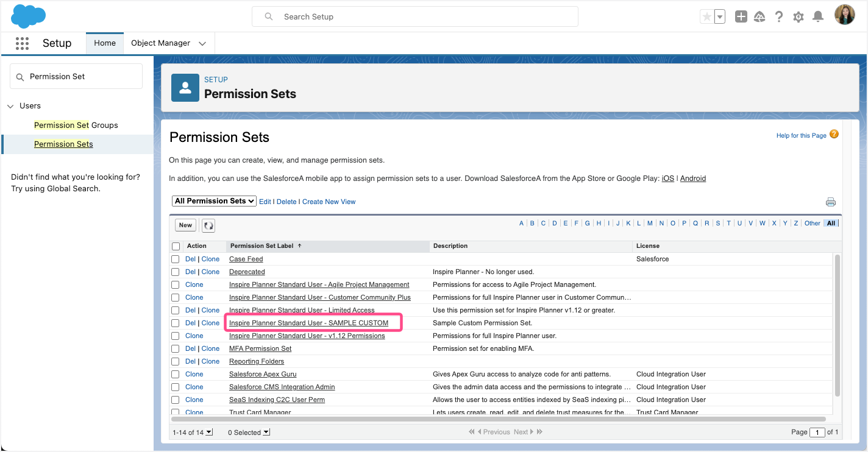868x452 pixels.
Task: Open the Setup gear menu
Action: coord(799,17)
